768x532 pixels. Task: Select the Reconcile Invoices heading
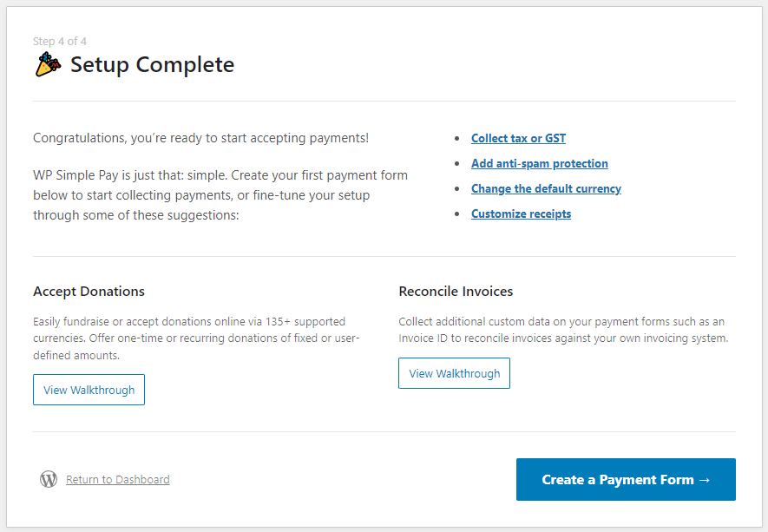point(456,292)
